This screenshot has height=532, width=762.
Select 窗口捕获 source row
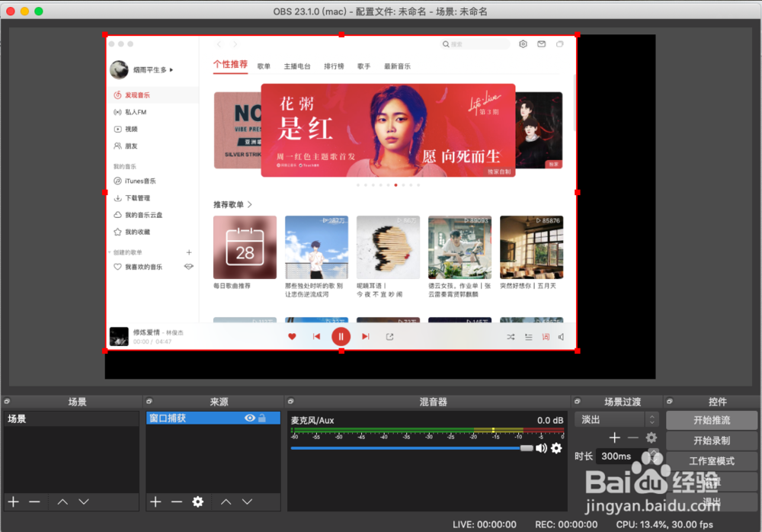tap(213, 418)
